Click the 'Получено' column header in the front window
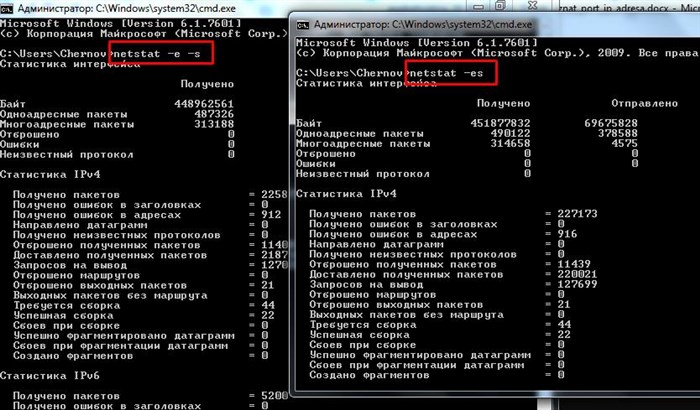Screen dimensions: 700x410 (x=503, y=103)
